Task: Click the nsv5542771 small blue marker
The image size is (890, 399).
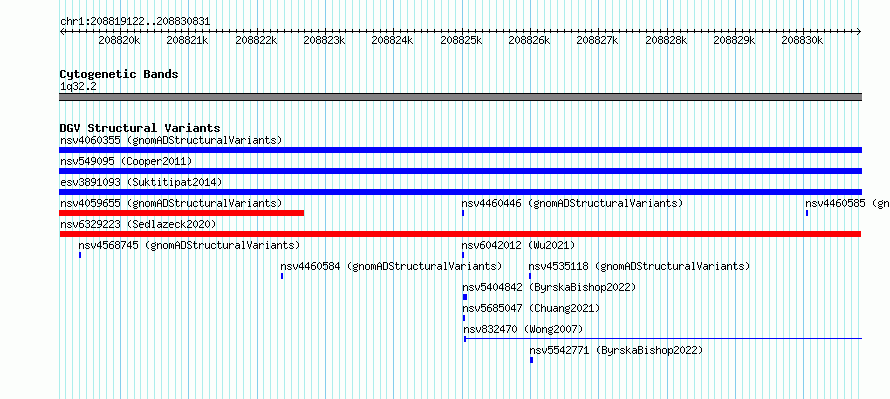Action: 531,360
